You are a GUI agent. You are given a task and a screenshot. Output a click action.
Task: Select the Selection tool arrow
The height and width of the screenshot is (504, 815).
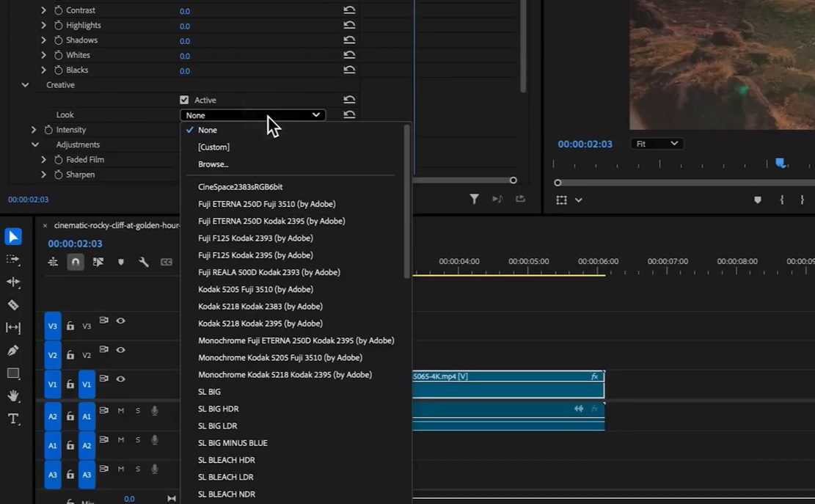point(13,236)
